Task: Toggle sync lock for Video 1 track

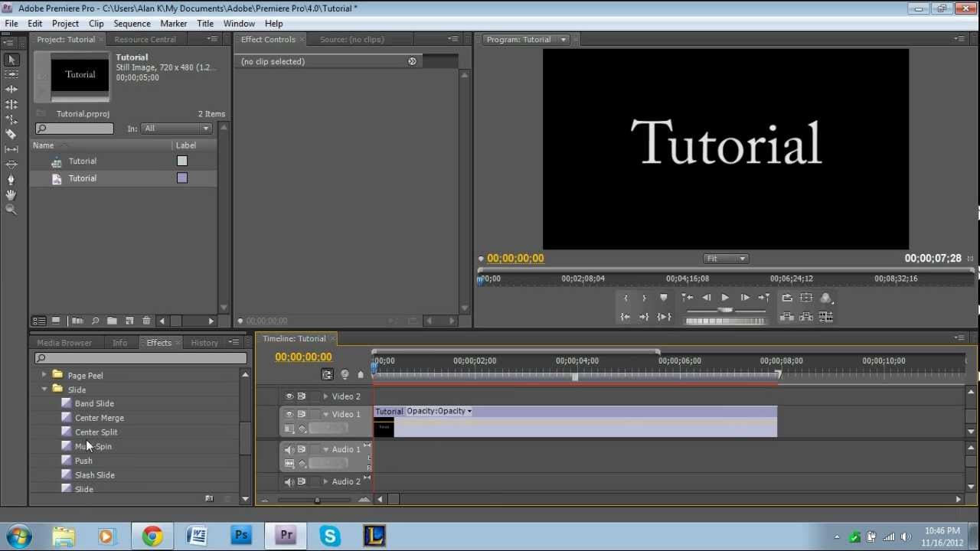Action: 302,414
